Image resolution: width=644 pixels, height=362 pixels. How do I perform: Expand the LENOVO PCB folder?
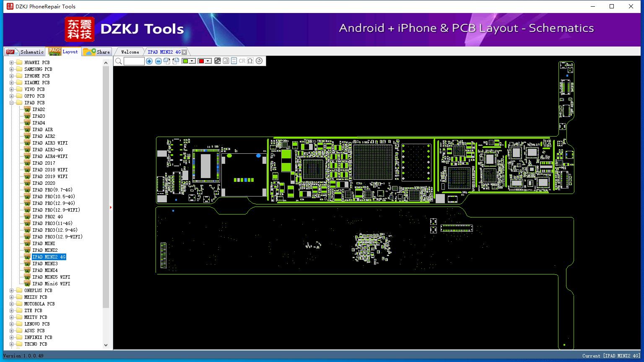[x=12, y=324]
